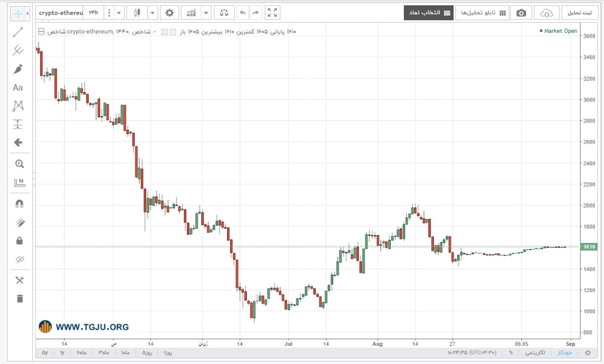Open the analysis board button

point(483,13)
